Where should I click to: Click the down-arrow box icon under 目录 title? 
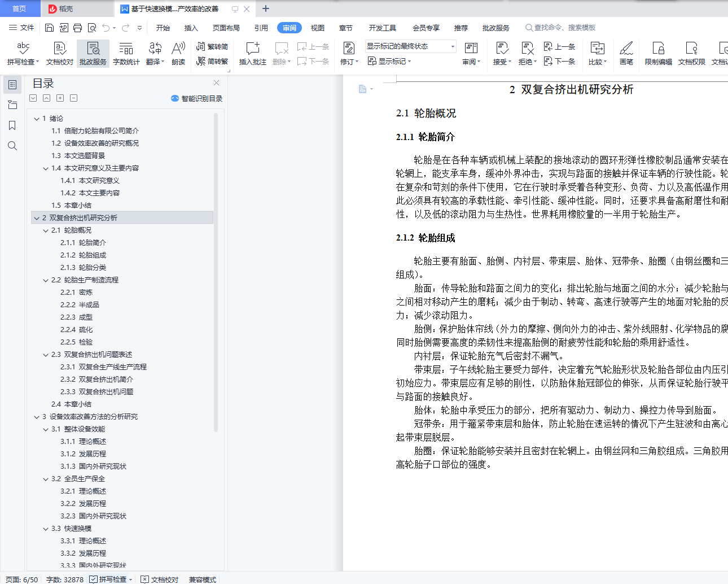coord(33,98)
